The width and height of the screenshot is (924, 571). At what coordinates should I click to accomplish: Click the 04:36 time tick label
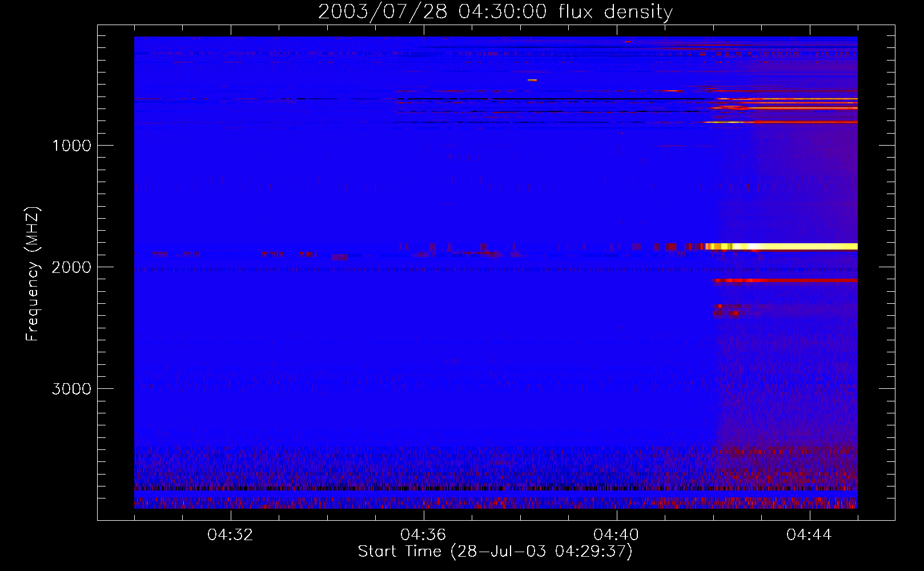(423, 535)
